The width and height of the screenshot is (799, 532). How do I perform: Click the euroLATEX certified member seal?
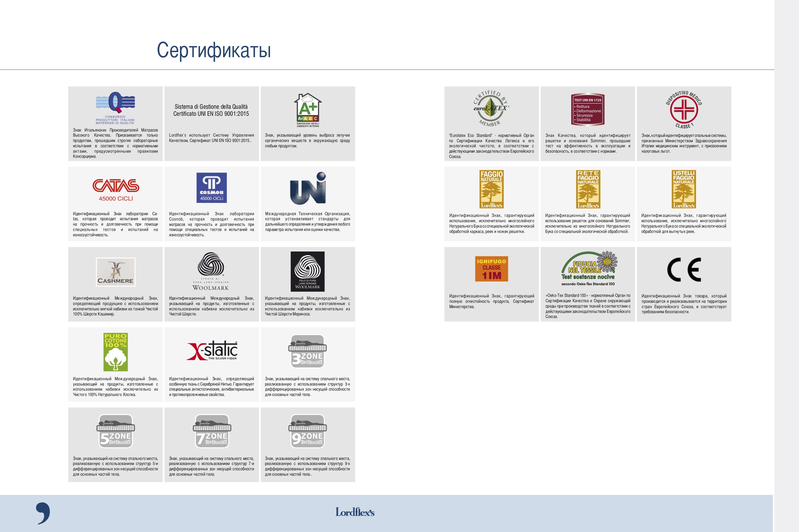coord(491,108)
